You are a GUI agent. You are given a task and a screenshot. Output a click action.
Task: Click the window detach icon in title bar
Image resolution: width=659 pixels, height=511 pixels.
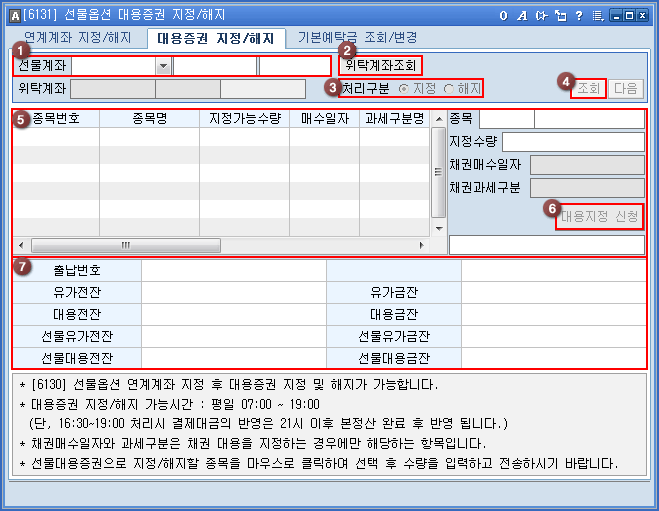[x=560, y=16]
